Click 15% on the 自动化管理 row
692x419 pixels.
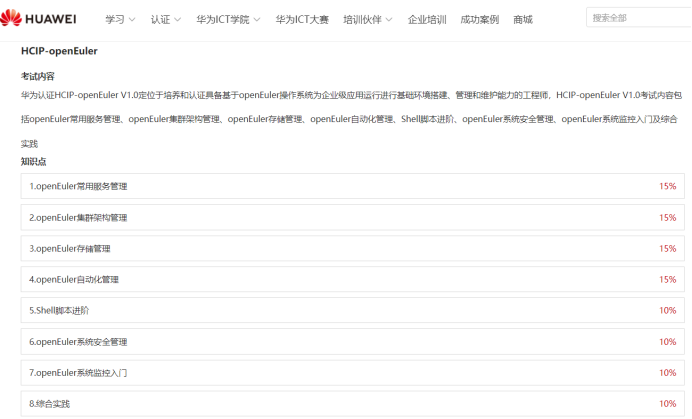click(x=668, y=279)
